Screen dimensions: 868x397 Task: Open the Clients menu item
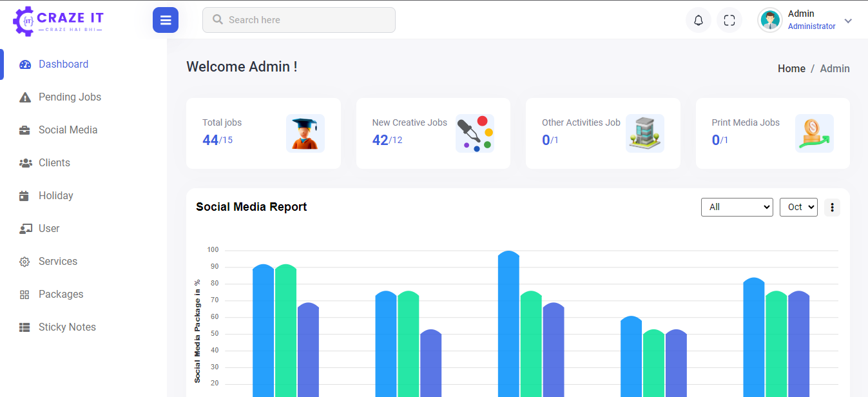click(x=54, y=163)
